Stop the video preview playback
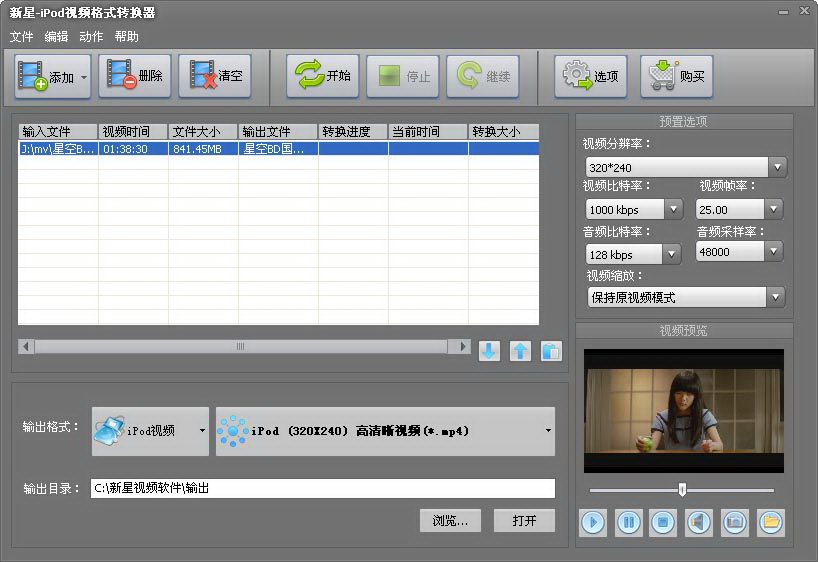 coord(663,522)
